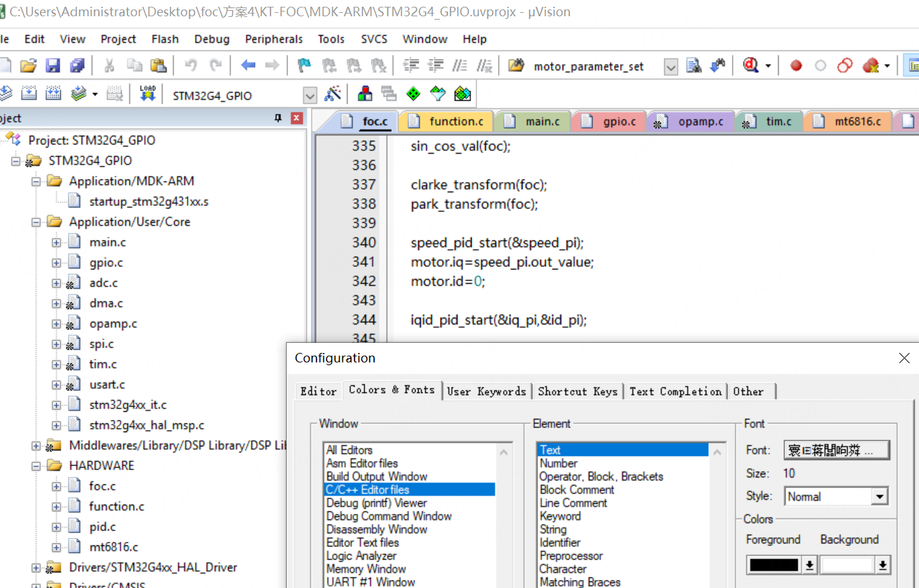
Task: Select Keyword in the Element list
Action: (x=560, y=516)
